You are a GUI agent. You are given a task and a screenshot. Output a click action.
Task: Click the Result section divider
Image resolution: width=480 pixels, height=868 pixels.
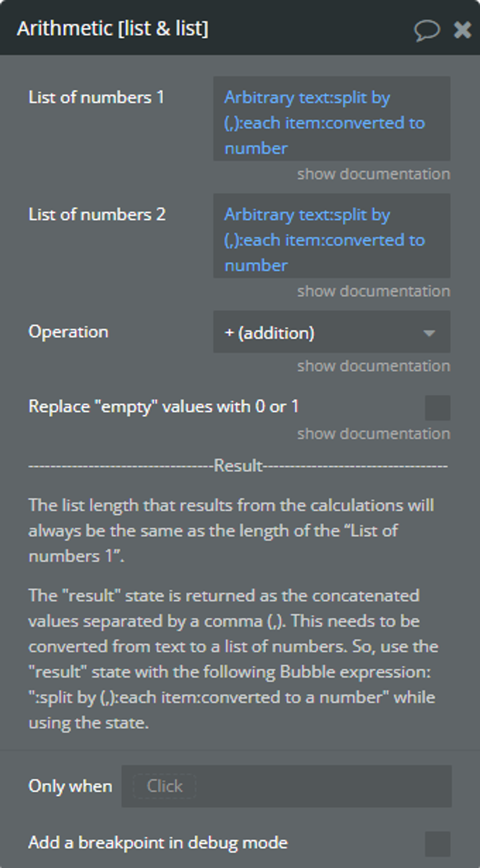tap(238, 466)
